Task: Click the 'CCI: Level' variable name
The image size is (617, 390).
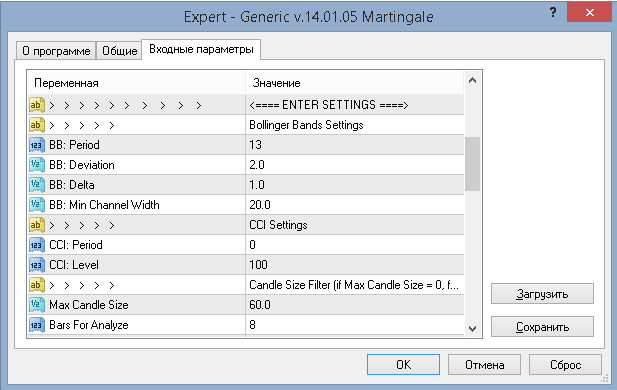Action: pyautogui.click(x=74, y=265)
